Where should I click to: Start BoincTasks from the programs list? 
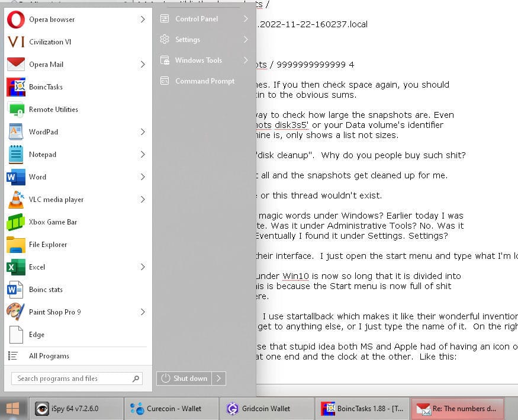(76, 87)
